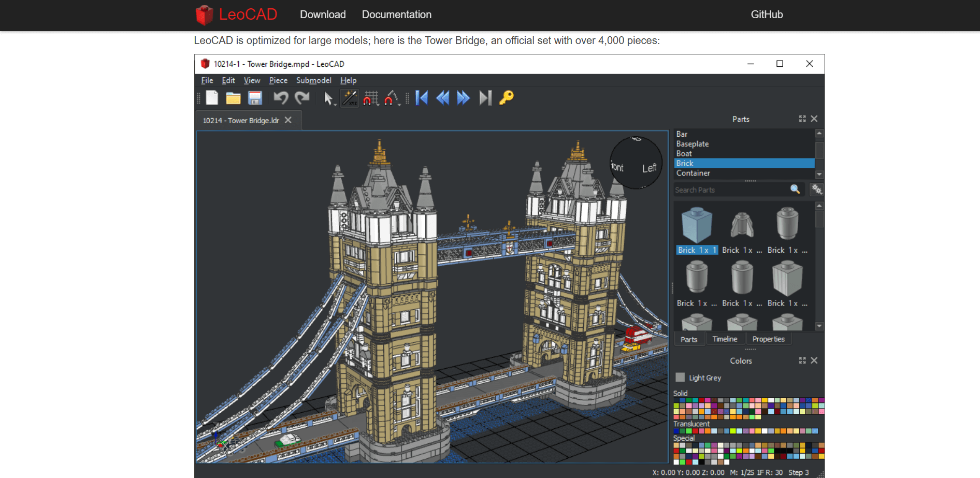The height and width of the screenshot is (478, 980).
Task: Click the Left face of the view sphere
Action: click(650, 168)
